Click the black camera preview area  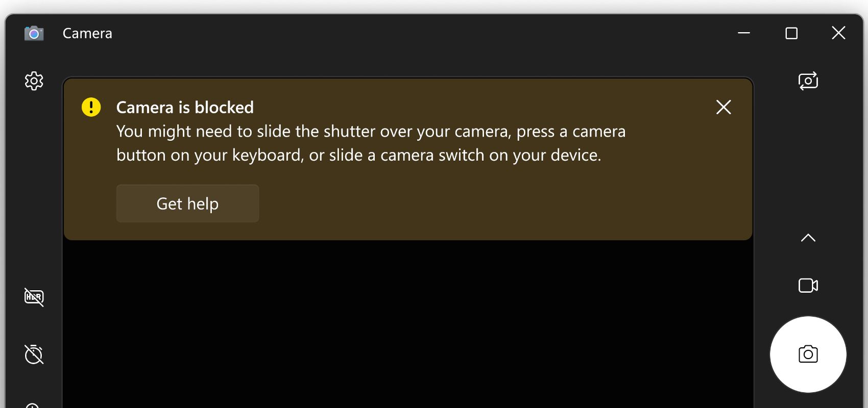(x=407, y=324)
